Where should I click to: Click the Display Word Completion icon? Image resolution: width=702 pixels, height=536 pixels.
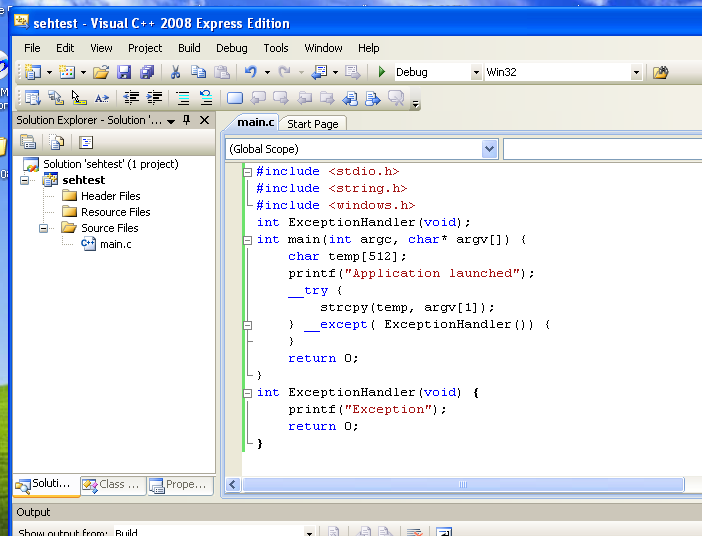[102, 98]
